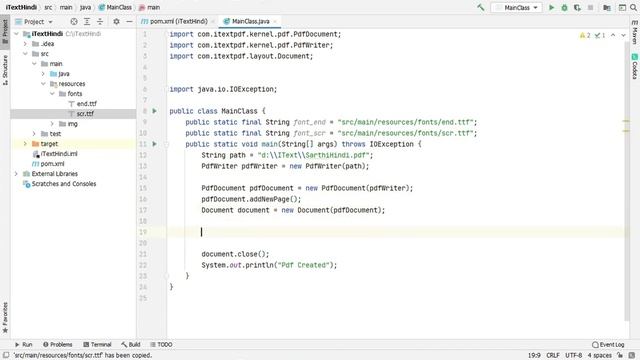Open Maven tool window on right sidebar
Image resolution: width=640 pixels, height=360 pixels.
pos(635,33)
